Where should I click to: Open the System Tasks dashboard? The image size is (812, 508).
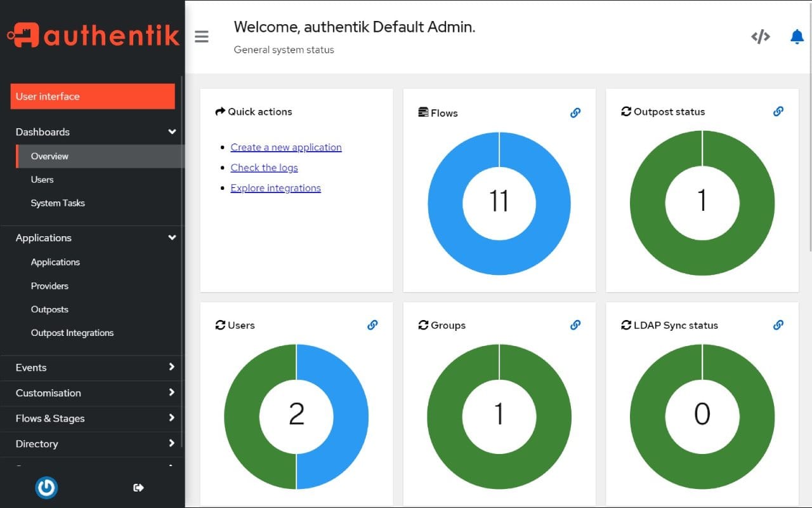[58, 203]
